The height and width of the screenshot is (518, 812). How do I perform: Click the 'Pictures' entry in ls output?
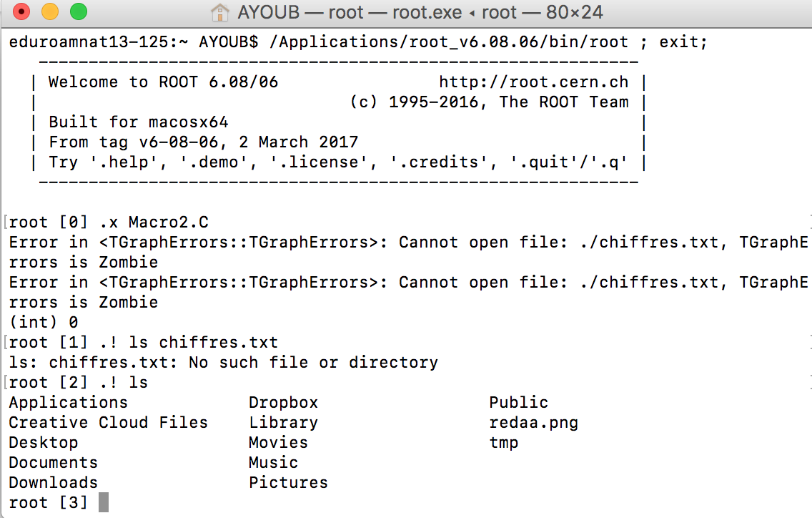289,483
